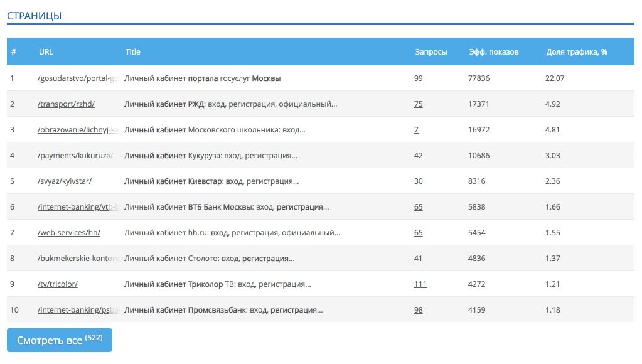The width and height of the screenshot is (642, 364).
Task: Open the /web-services/hh/ URL link
Action: coord(69,233)
